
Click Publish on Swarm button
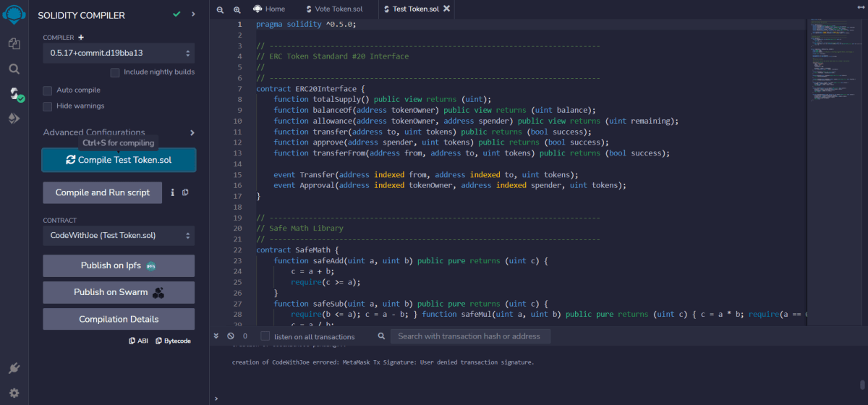pyautogui.click(x=119, y=292)
